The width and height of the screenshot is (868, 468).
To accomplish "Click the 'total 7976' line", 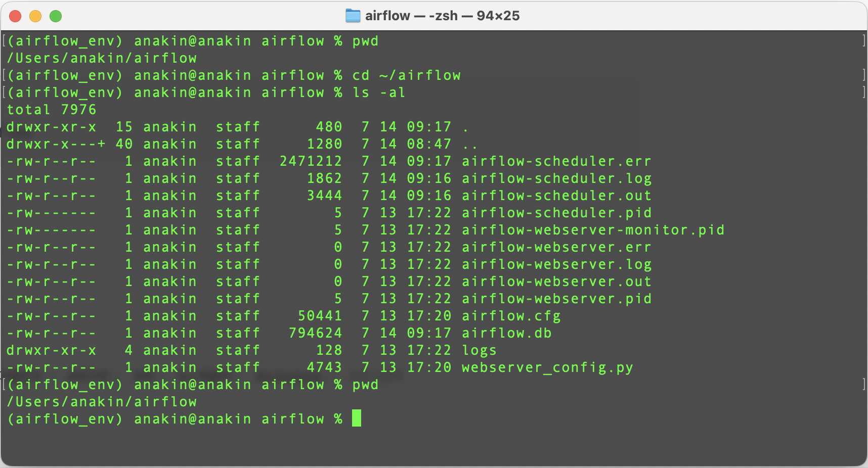I will [x=51, y=110].
